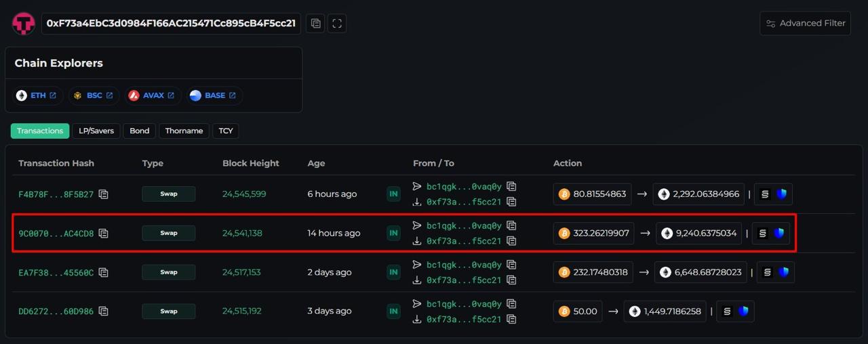Viewport: 868px width, 344px height.
Task: Copy hash DD6272...60D986
Action: tap(104, 311)
